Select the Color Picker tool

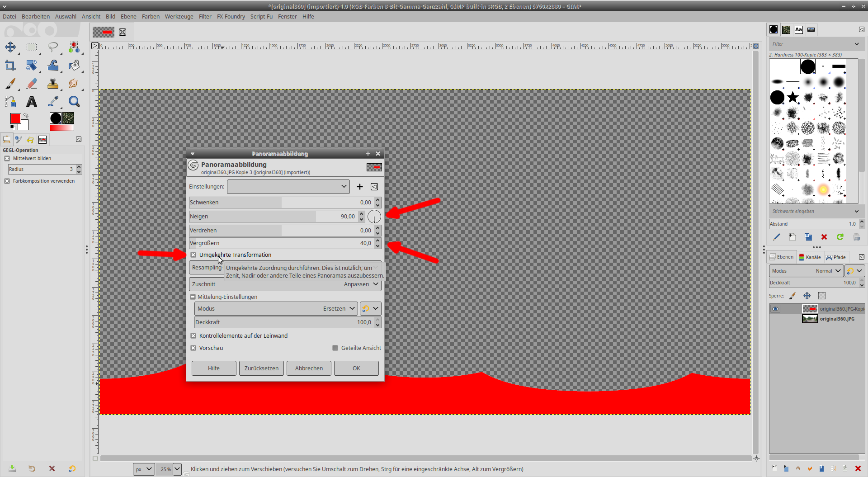[53, 102]
